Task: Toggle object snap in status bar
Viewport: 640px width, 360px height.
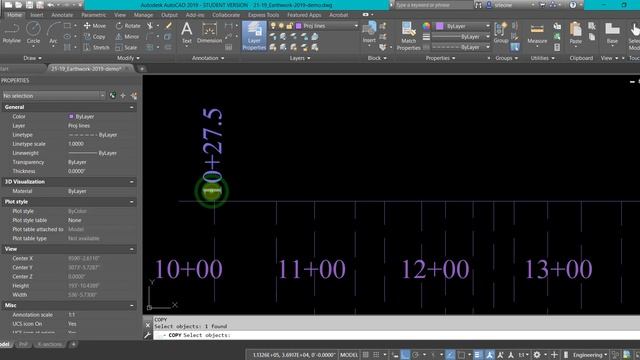Action: click(x=461, y=355)
